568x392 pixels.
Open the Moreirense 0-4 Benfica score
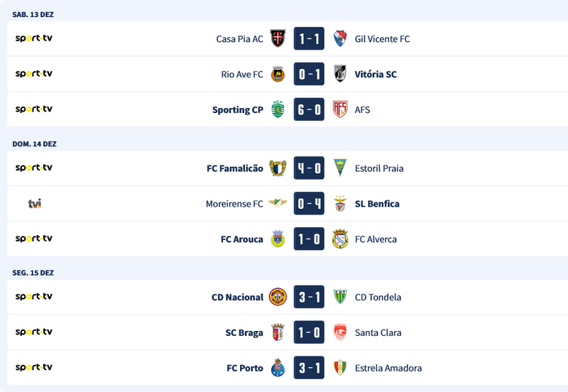coord(309,204)
